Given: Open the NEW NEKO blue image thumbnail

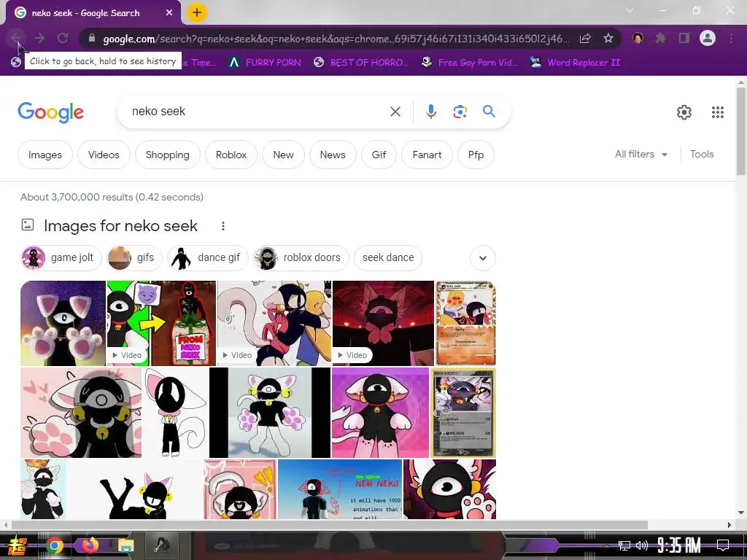Looking at the screenshot, I should [340, 489].
